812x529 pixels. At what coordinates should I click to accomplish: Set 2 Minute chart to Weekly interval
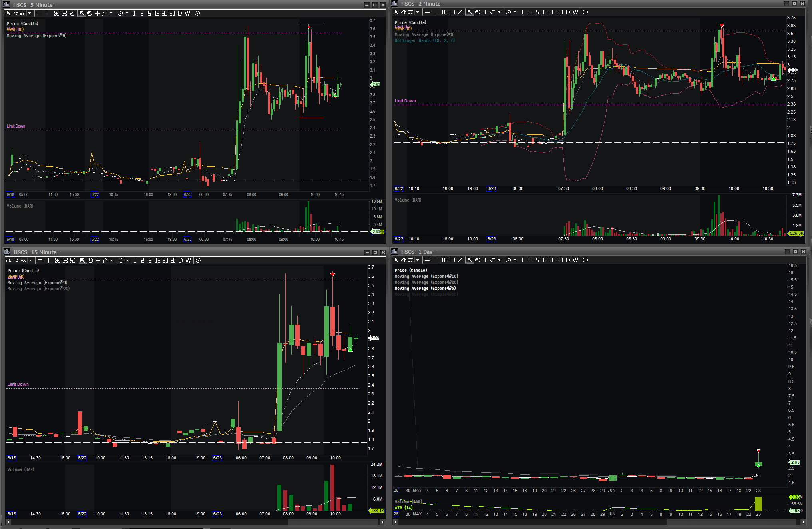[575, 12]
